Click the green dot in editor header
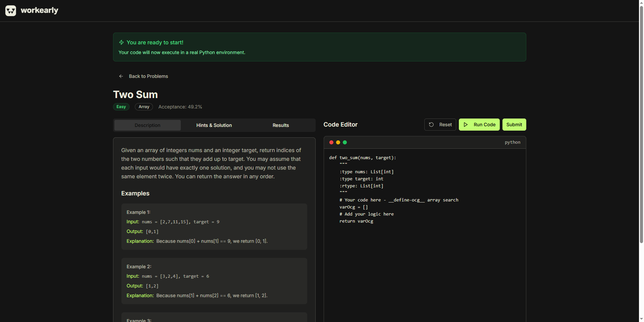Screen dimensions: 644x322 pos(345,142)
